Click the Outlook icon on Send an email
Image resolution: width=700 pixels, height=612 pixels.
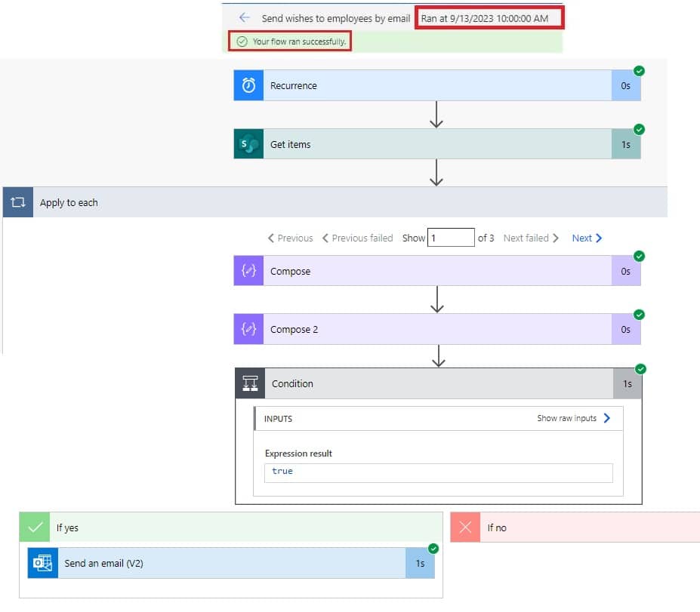pyautogui.click(x=43, y=563)
